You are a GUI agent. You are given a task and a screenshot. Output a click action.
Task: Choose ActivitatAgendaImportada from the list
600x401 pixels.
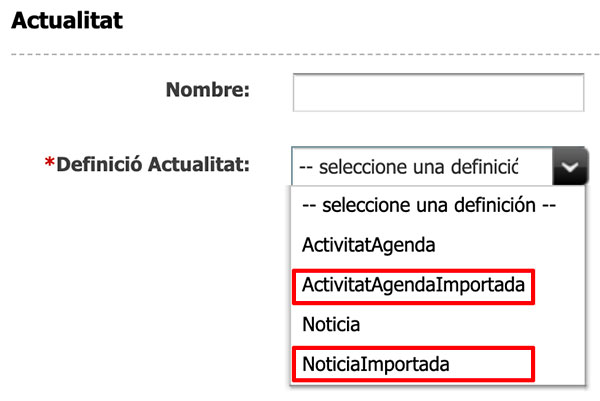(413, 285)
